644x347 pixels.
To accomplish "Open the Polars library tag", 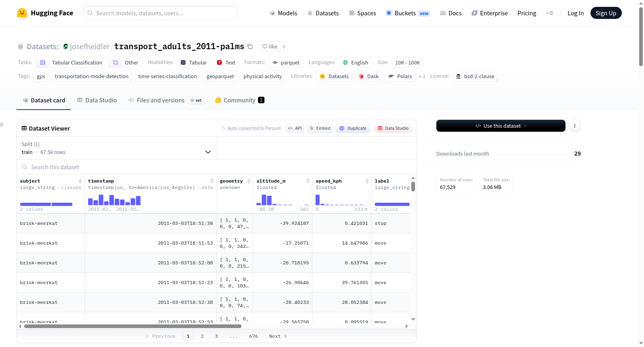I will pos(400,76).
